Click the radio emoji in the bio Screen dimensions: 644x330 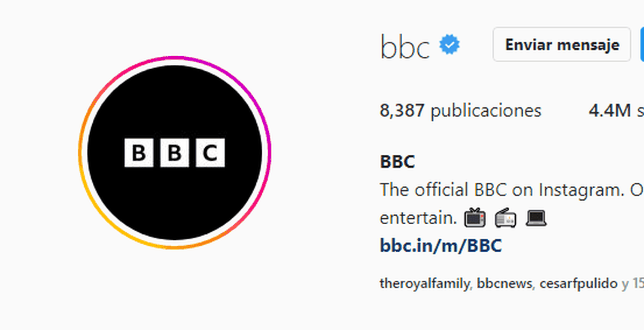click(x=506, y=218)
